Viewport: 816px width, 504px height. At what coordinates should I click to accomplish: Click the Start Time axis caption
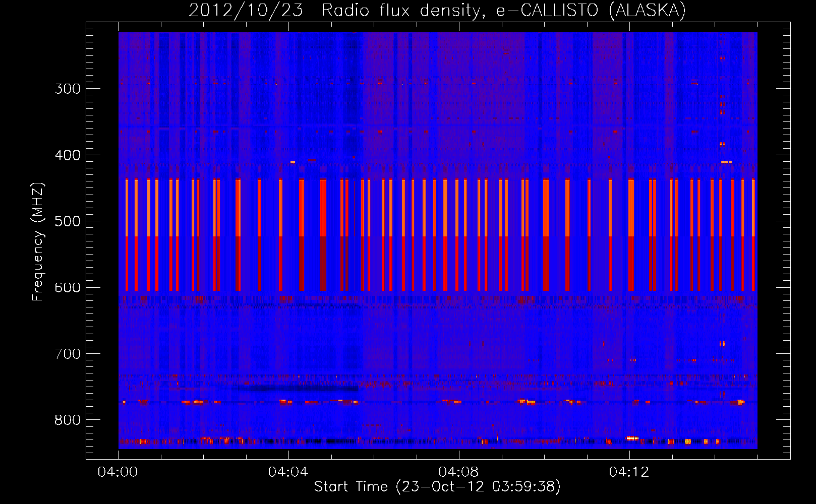(x=437, y=487)
